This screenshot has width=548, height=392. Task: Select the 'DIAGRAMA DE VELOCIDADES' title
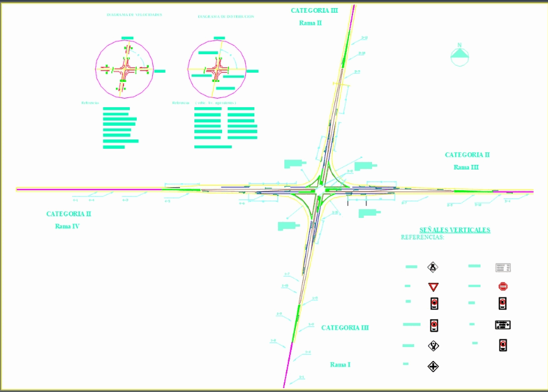[134, 14]
